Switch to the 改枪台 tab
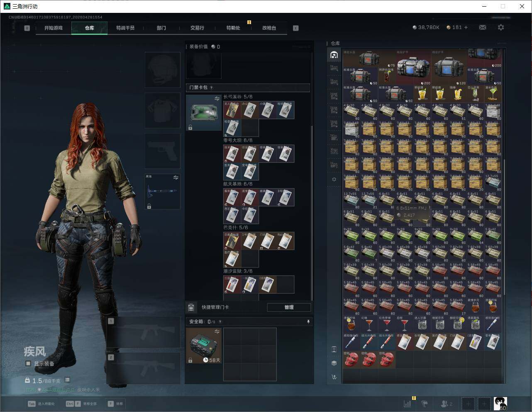 [x=269, y=28]
